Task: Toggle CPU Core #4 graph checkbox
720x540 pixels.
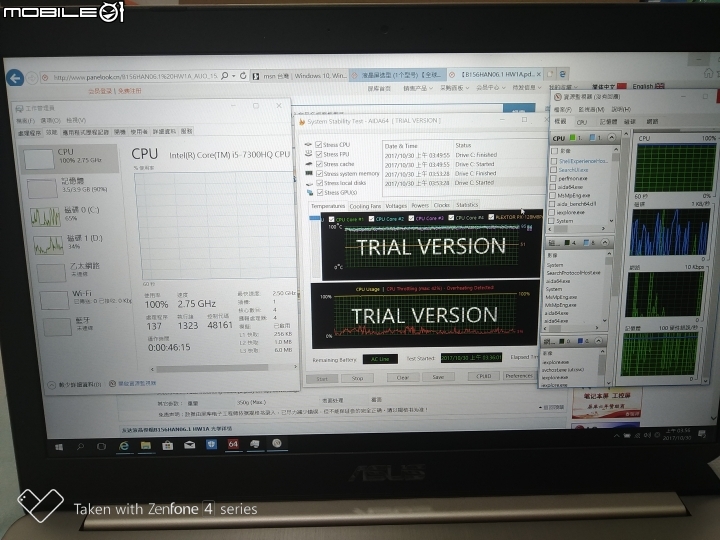Action: pyautogui.click(x=451, y=218)
